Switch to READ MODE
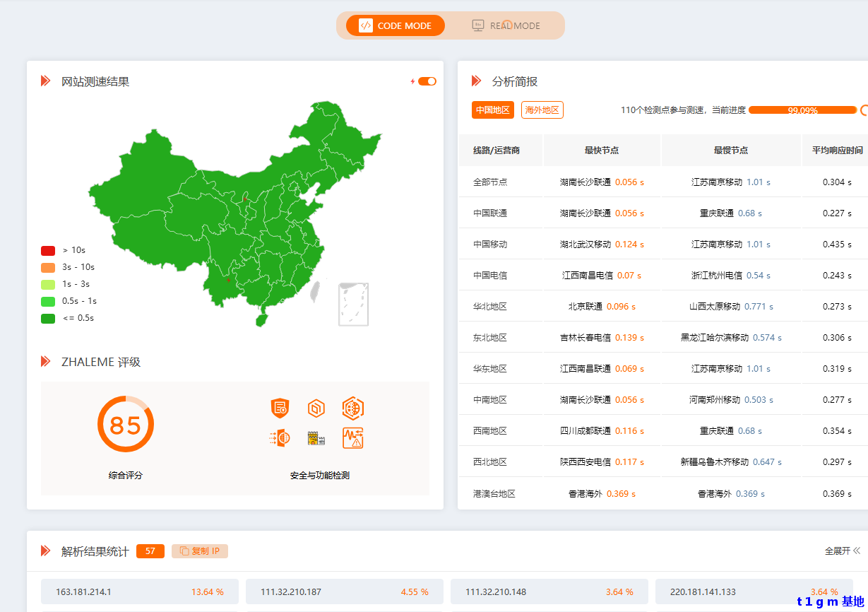Screen dimensions: 868x612 506,25
